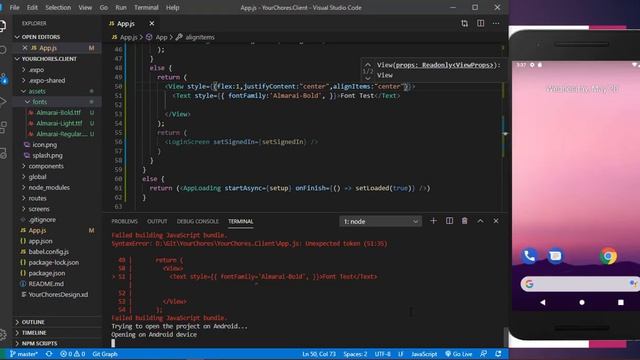The width and height of the screenshot is (640, 360).
Task: Switch to the Output panel tab
Action: coord(157,221)
